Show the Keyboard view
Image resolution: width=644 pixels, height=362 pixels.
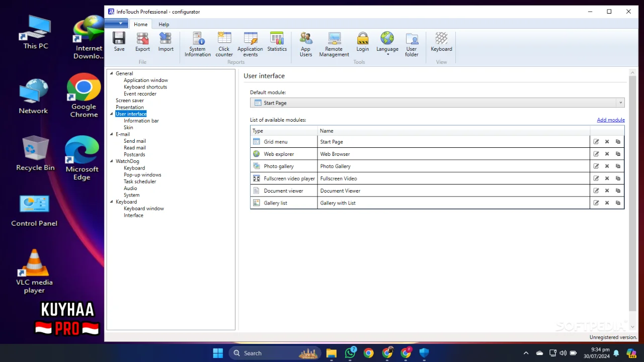click(x=441, y=42)
